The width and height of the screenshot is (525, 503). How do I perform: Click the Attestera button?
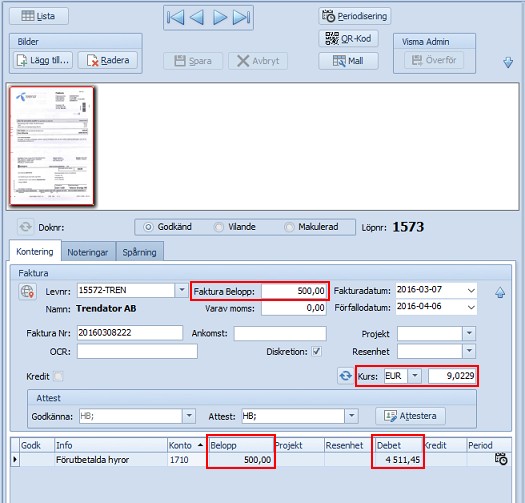(410, 416)
